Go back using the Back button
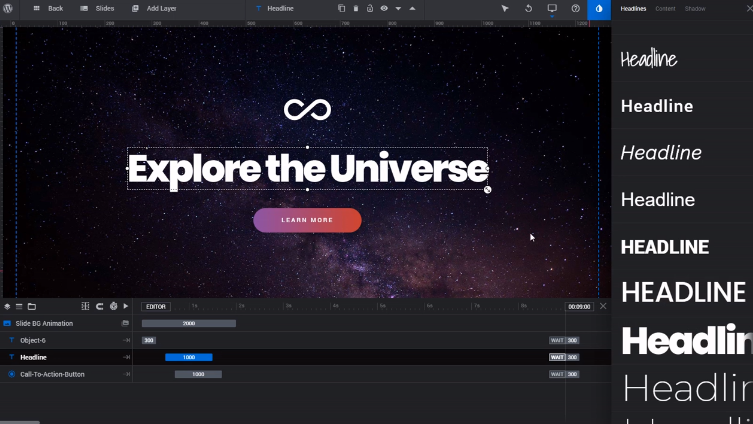This screenshot has width=753, height=424. (x=49, y=8)
